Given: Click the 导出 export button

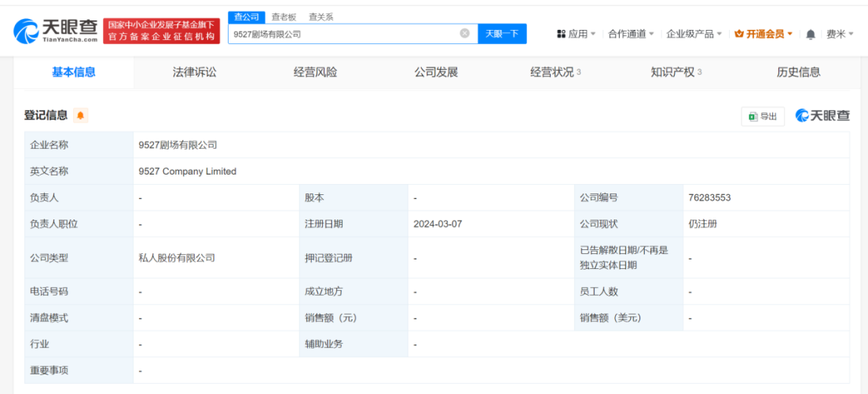Looking at the screenshot, I should pos(763,116).
